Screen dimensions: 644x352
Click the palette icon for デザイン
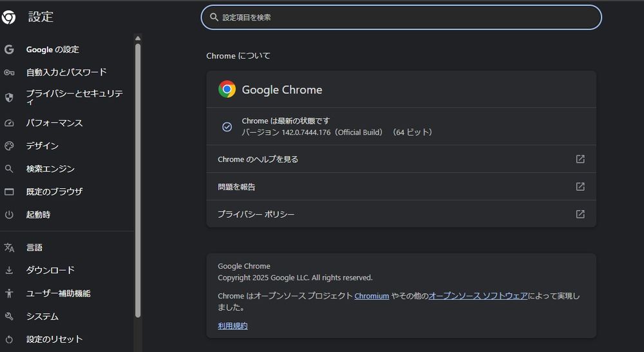[9, 146]
